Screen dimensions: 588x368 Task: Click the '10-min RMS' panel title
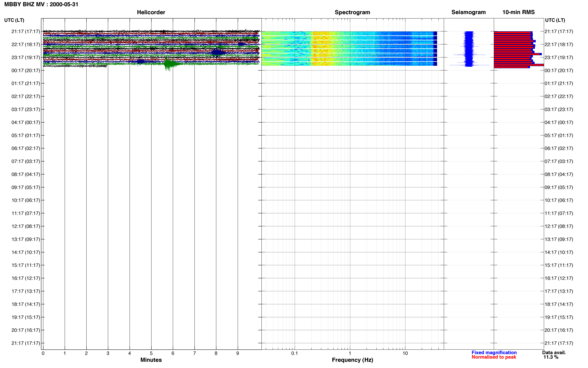(x=518, y=12)
